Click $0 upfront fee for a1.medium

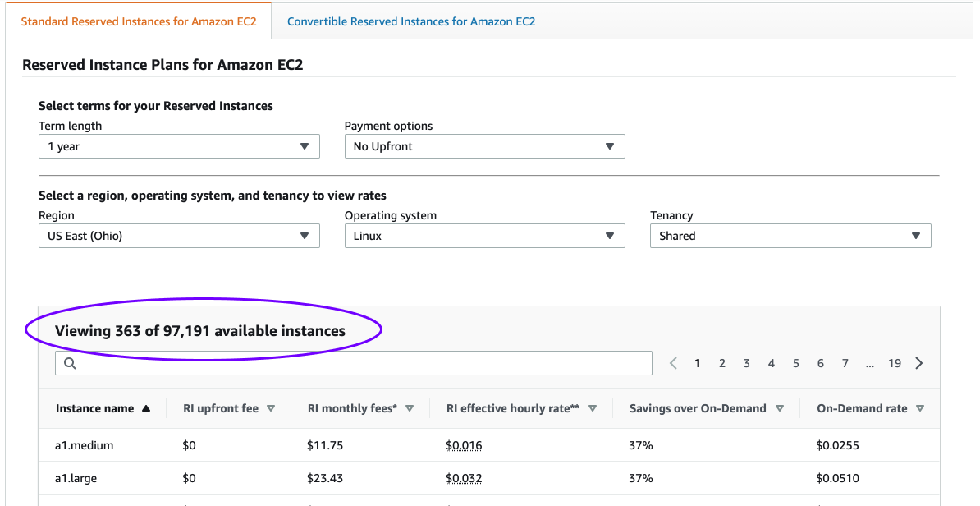pos(190,446)
